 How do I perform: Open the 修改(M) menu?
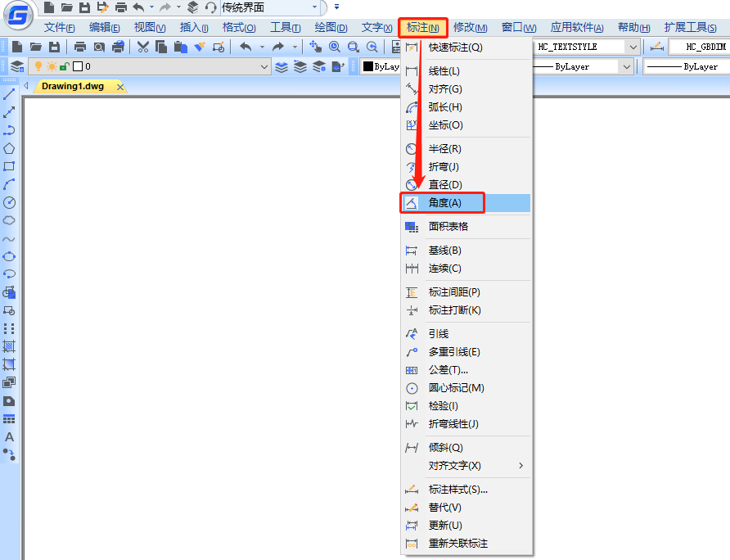[471, 28]
